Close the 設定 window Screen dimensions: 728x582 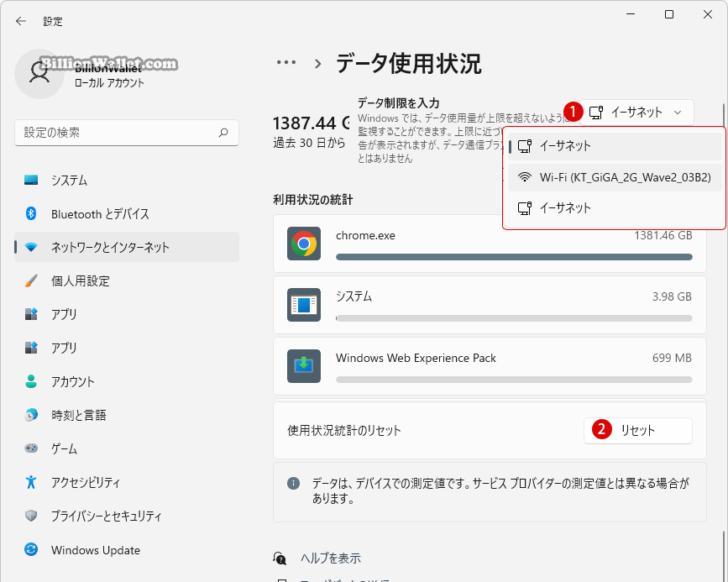point(708,14)
